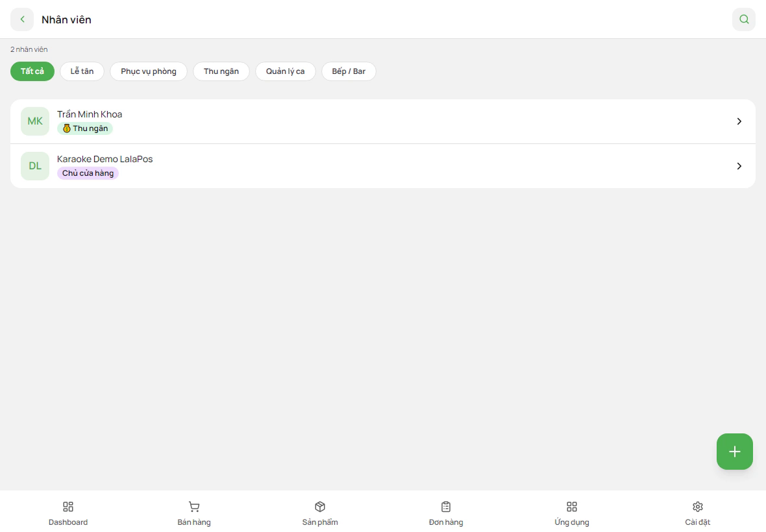
Task: Open the search magnifier icon
Action: point(743,19)
